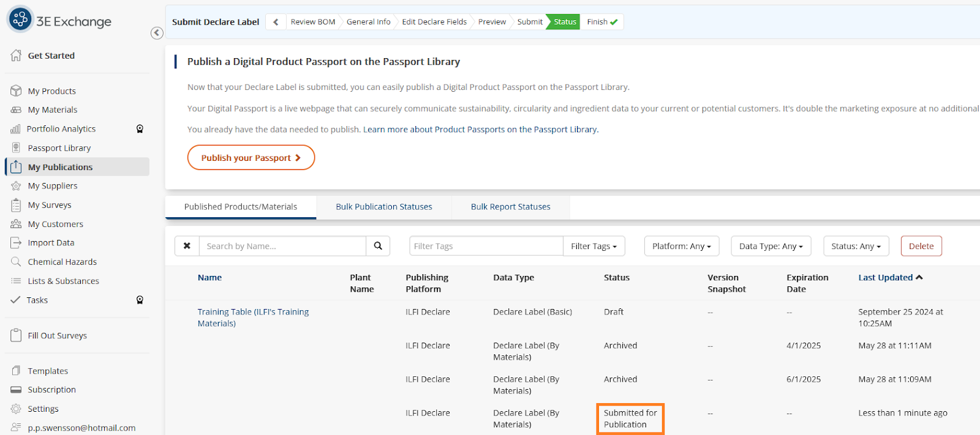
Task: Switch to Published Products/Materials tab
Action: pyautogui.click(x=241, y=207)
